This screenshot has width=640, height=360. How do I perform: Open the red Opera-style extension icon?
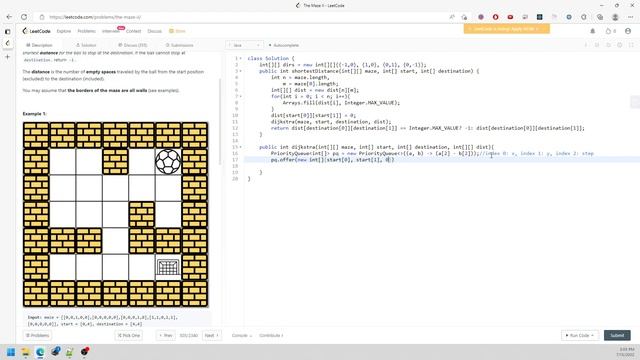(496, 17)
